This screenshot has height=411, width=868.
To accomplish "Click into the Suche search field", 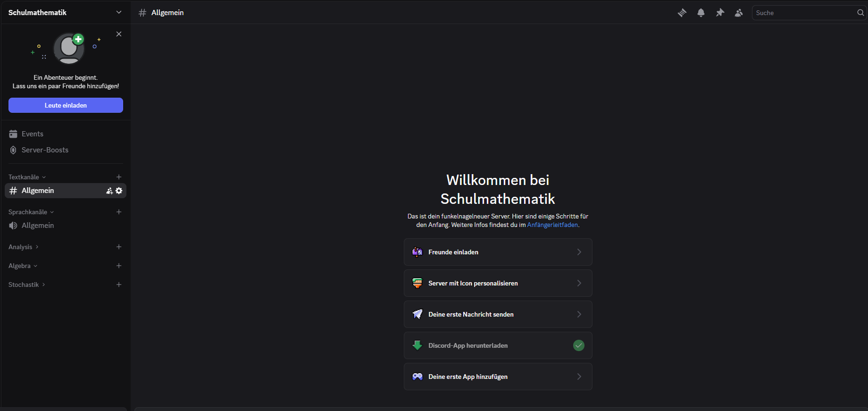I will tap(804, 13).
